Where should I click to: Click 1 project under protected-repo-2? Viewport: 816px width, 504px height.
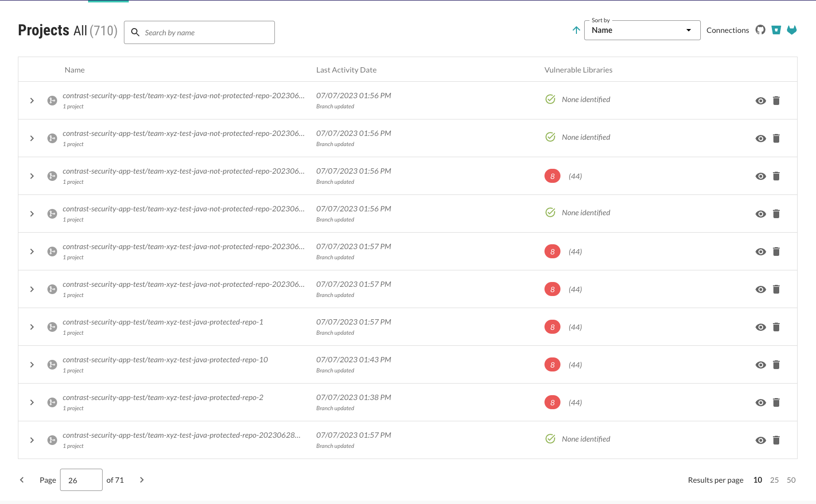[x=73, y=408]
